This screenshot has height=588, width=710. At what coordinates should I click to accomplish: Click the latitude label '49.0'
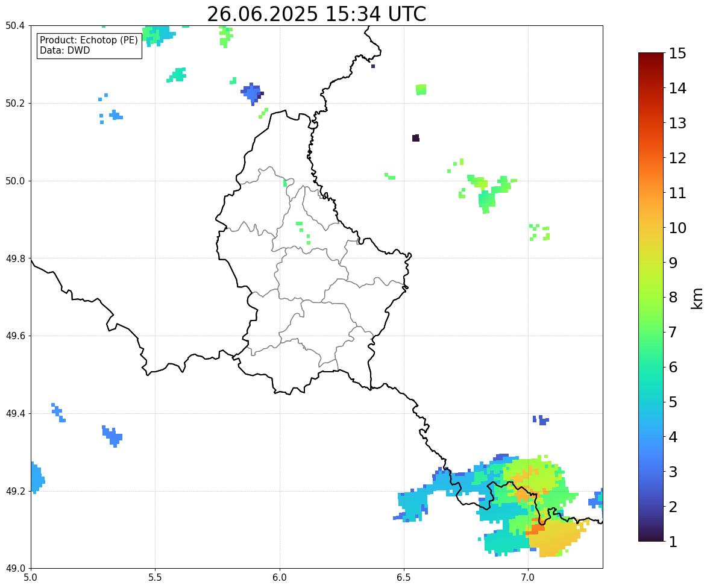(x=15, y=568)
